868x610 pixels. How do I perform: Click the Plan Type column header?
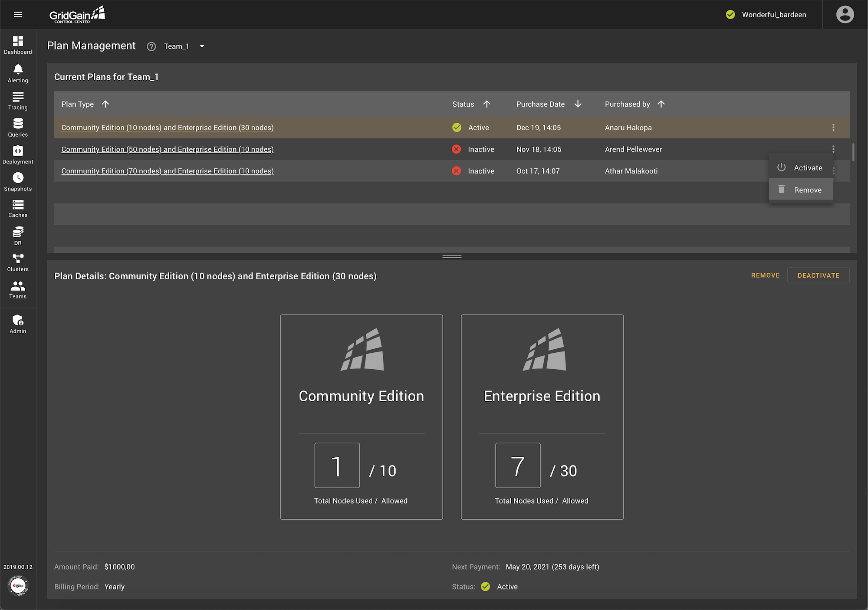77,104
